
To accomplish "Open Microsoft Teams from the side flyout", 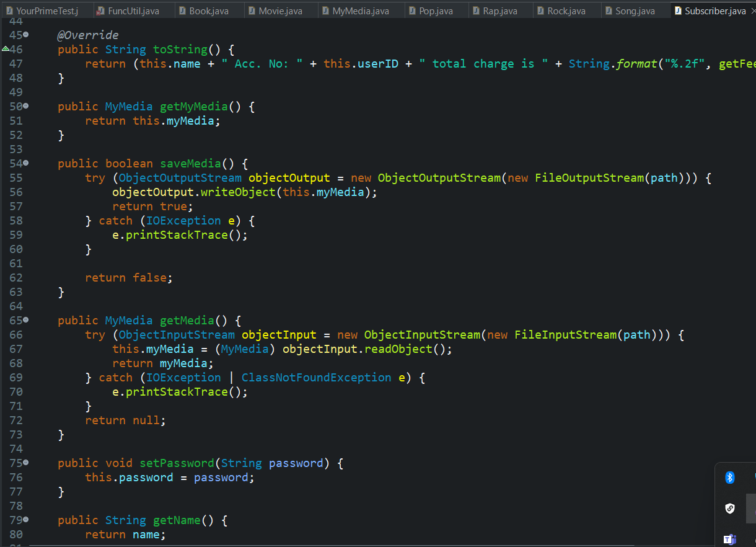I will click(x=729, y=539).
